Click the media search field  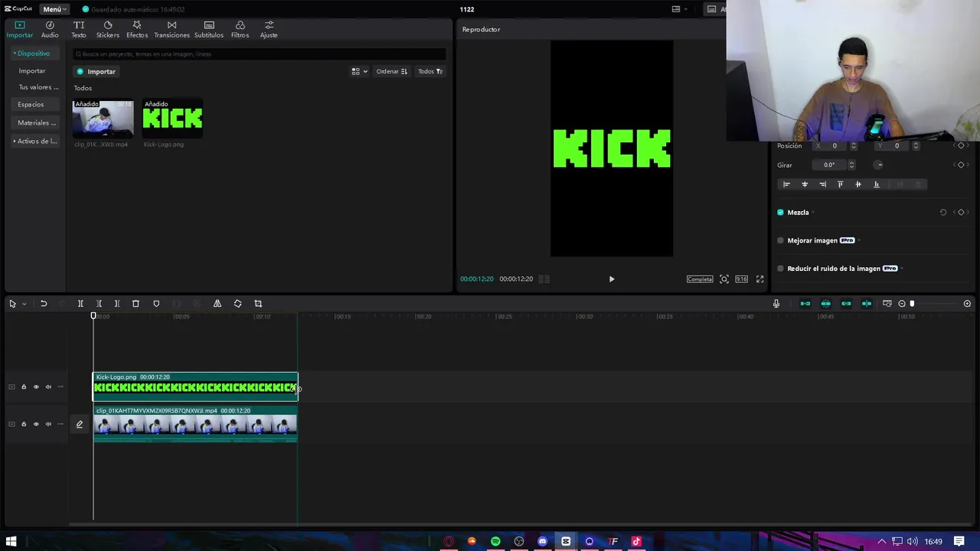tap(259, 54)
